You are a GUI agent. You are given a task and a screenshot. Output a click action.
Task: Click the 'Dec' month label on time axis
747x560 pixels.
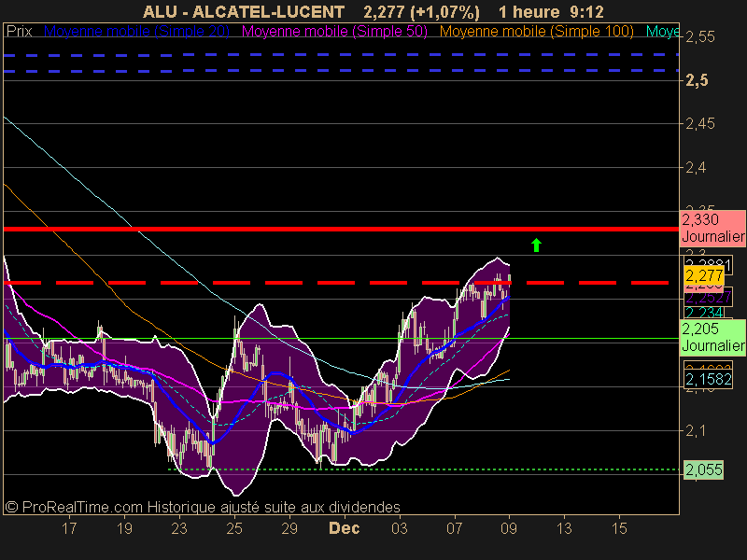(x=345, y=528)
